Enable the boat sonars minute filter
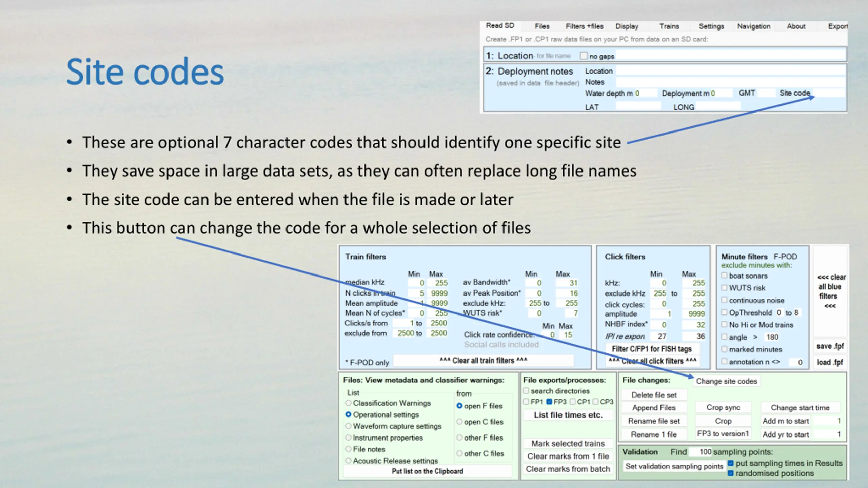 click(x=724, y=276)
